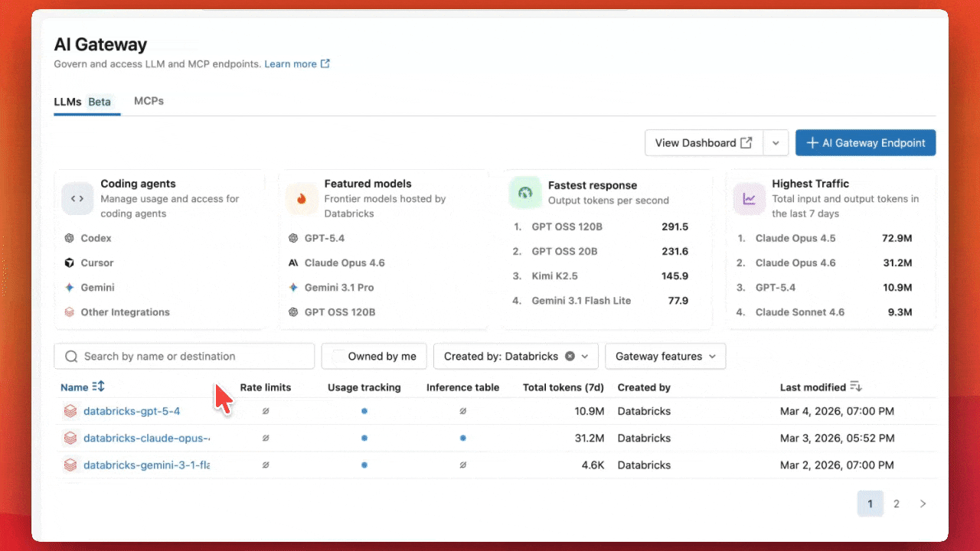Toggle the Owned by me checkbox
The height and width of the screenshot is (551, 980).
coord(338,356)
